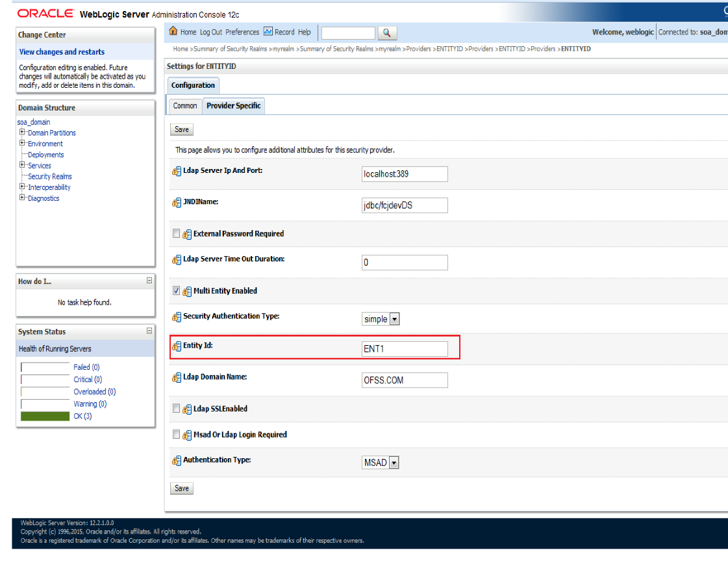Open soa_domain tree root link

click(33, 122)
